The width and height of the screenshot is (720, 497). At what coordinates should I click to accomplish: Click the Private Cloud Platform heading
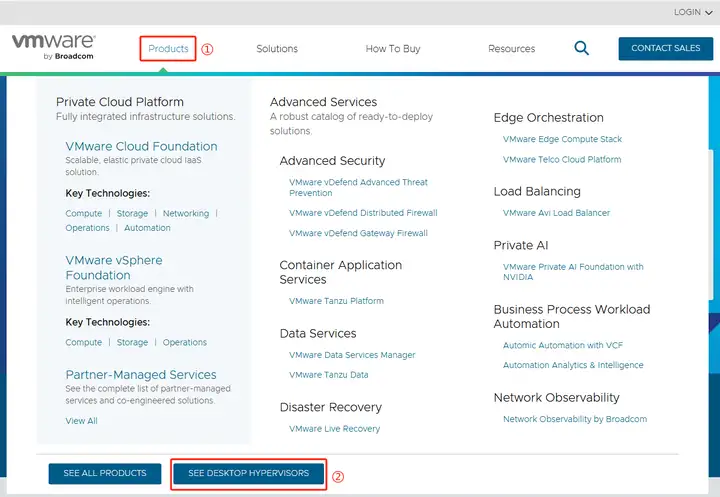click(120, 102)
